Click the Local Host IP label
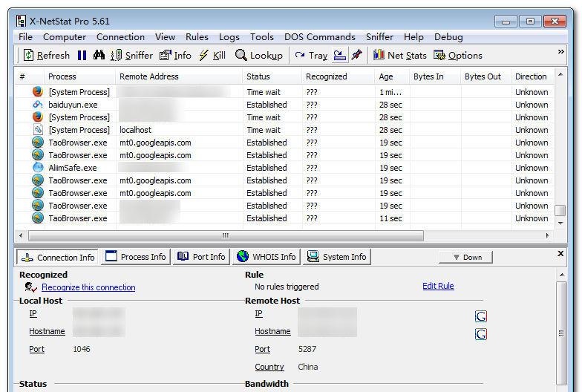Viewport: 582px width, 392px height. point(33,313)
